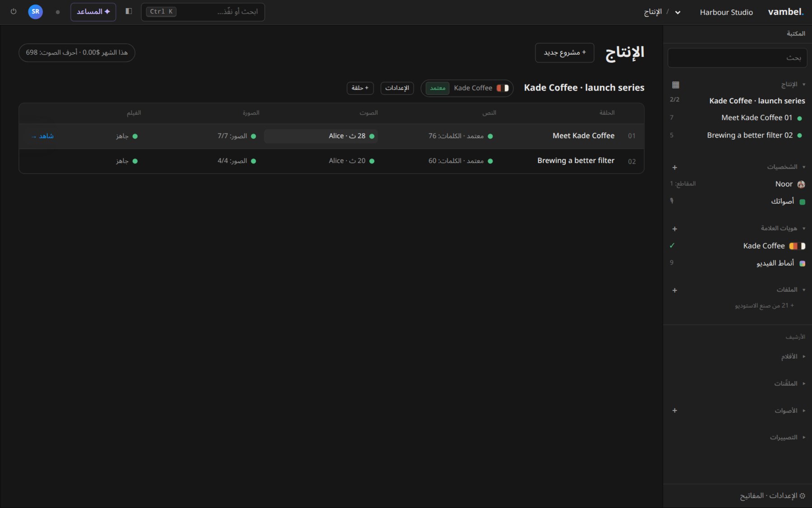Viewport: 812px width, 508px height.
Task: Click the + 21 من صنع الاستوديو entry
Action: pyautogui.click(x=765, y=306)
